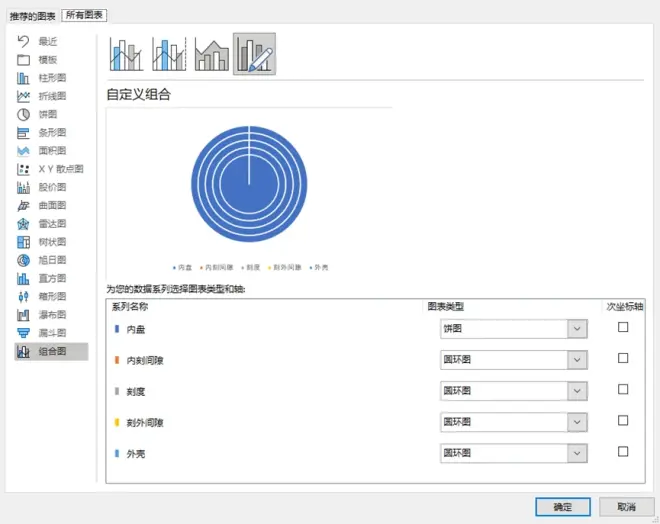The width and height of the screenshot is (660, 524).
Task: Click the 刻度 series name
Action: pos(136,392)
